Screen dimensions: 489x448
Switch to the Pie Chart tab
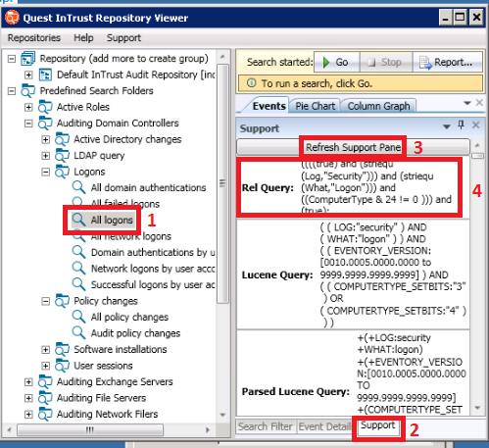(x=315, y=106)
